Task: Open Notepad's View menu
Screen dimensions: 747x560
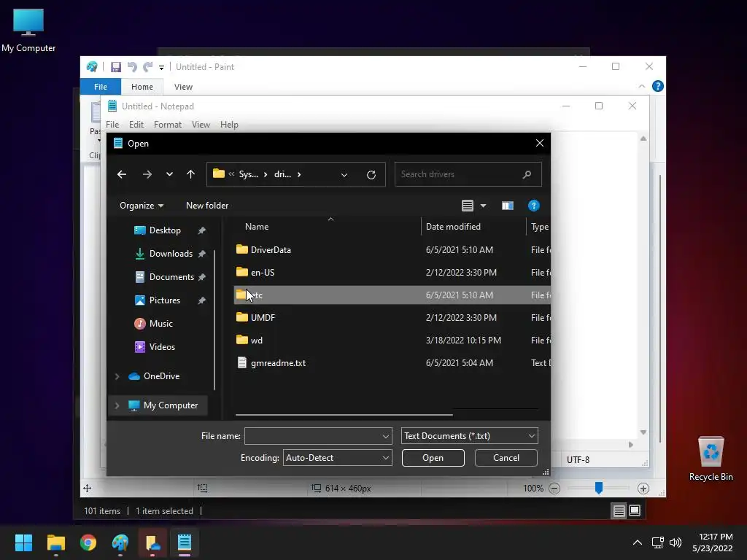Action: pos(201,125)
